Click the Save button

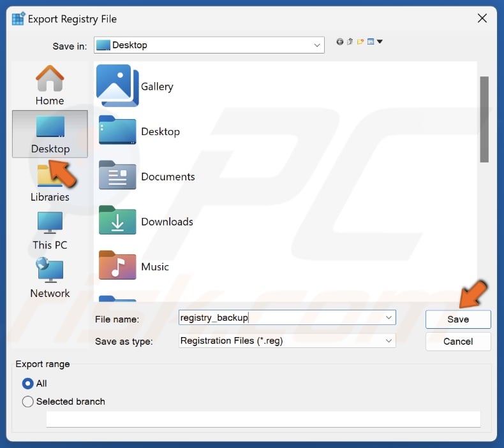(458, 319)
